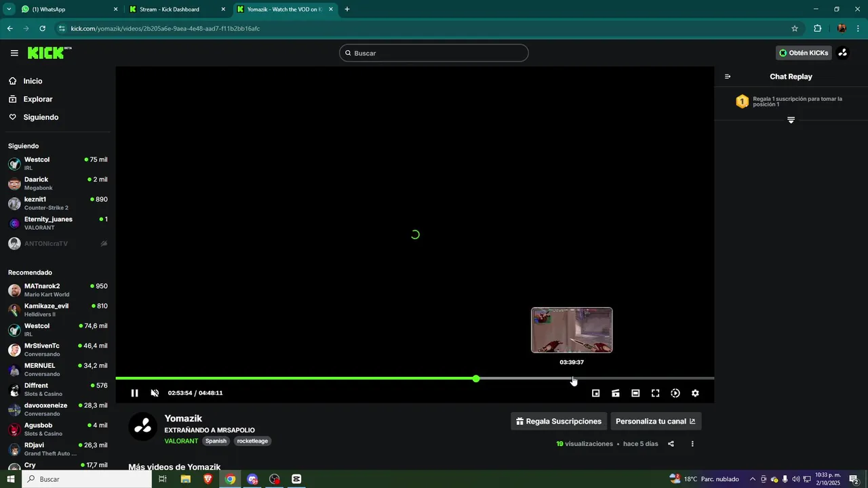Open the VALORANT category link
The width and height of the screenshot is (868, 488).
click(181, 441)
